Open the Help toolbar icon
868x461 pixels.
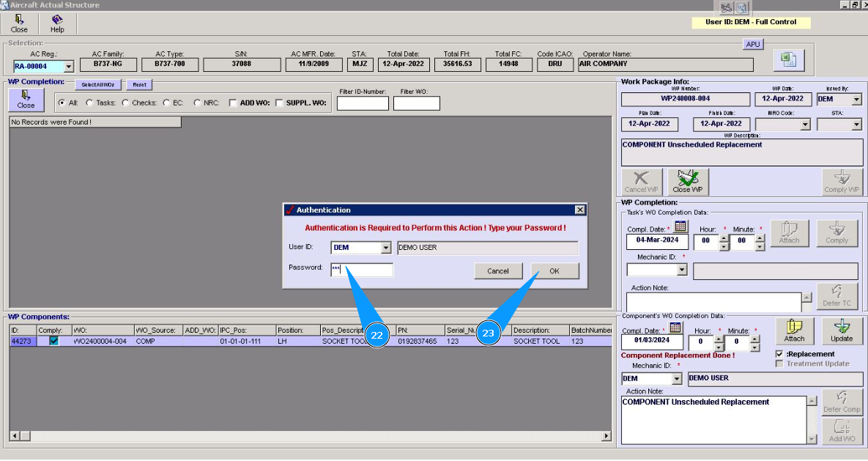(57, 24)
